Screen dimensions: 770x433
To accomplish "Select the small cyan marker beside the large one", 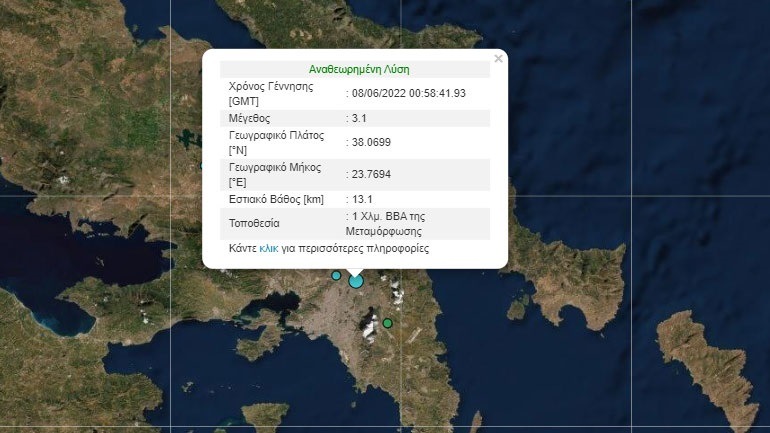I will click(336, 275).
